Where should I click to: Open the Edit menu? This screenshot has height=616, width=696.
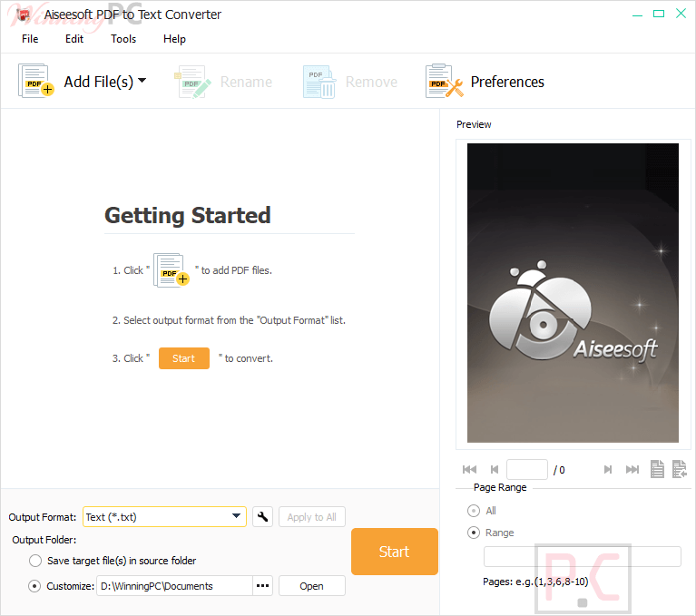(74, 39)
